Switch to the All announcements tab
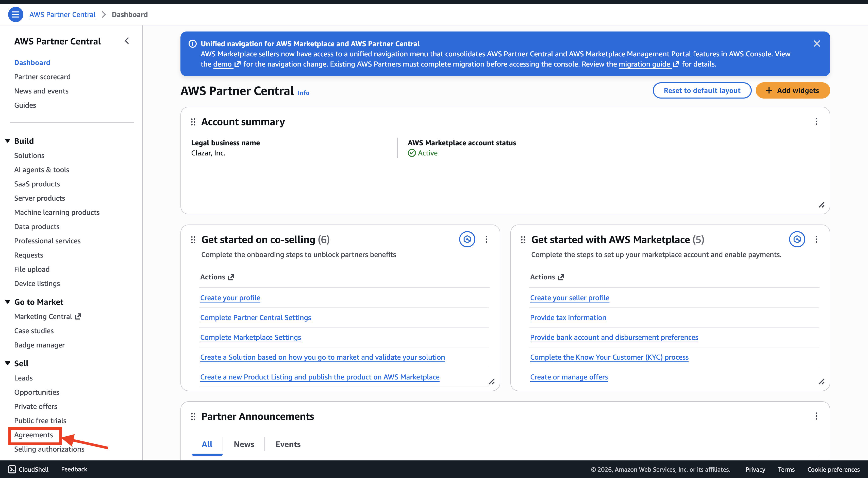 [207, 444]
